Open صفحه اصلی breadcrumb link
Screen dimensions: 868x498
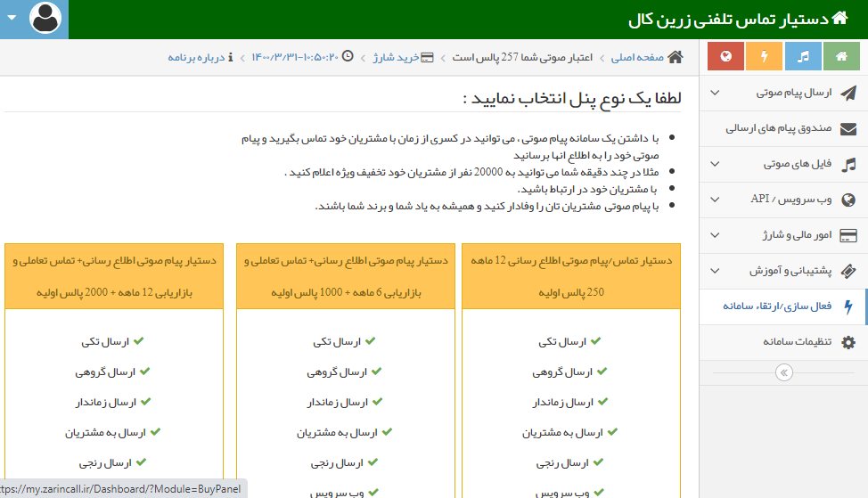[x=637, y=57]
